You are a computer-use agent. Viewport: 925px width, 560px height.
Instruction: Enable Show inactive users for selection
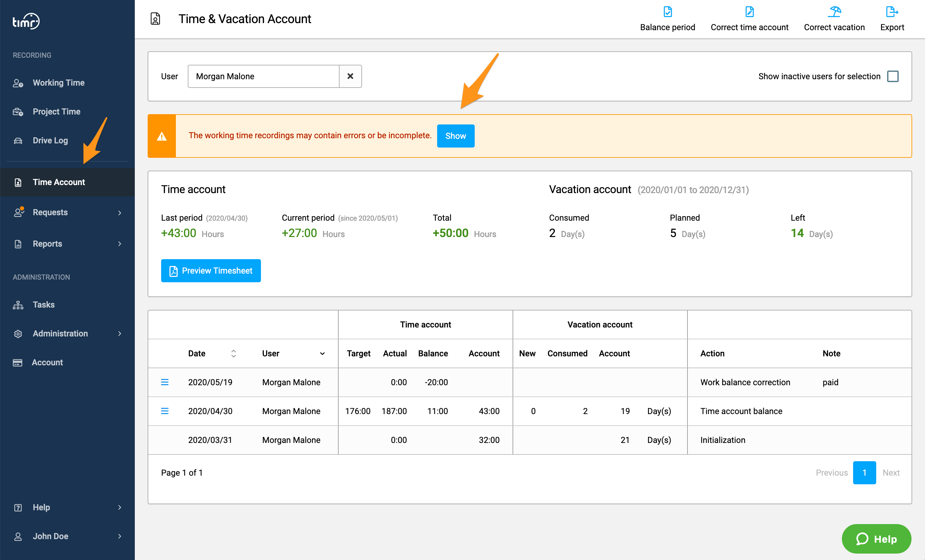893,76
